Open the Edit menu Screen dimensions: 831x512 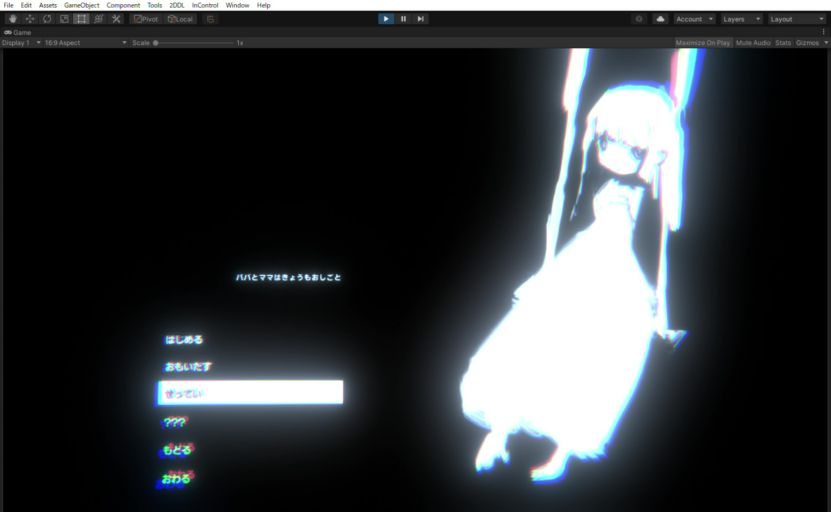point(26,5)
